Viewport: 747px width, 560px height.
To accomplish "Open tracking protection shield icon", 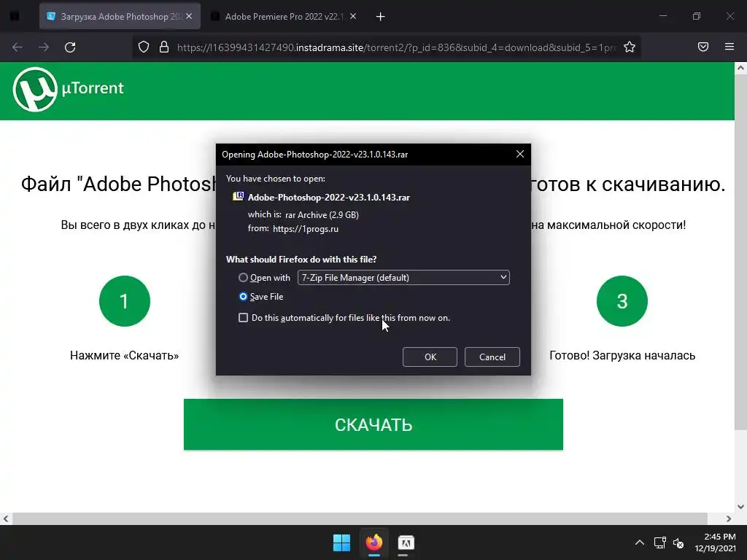I will point(144,47).
